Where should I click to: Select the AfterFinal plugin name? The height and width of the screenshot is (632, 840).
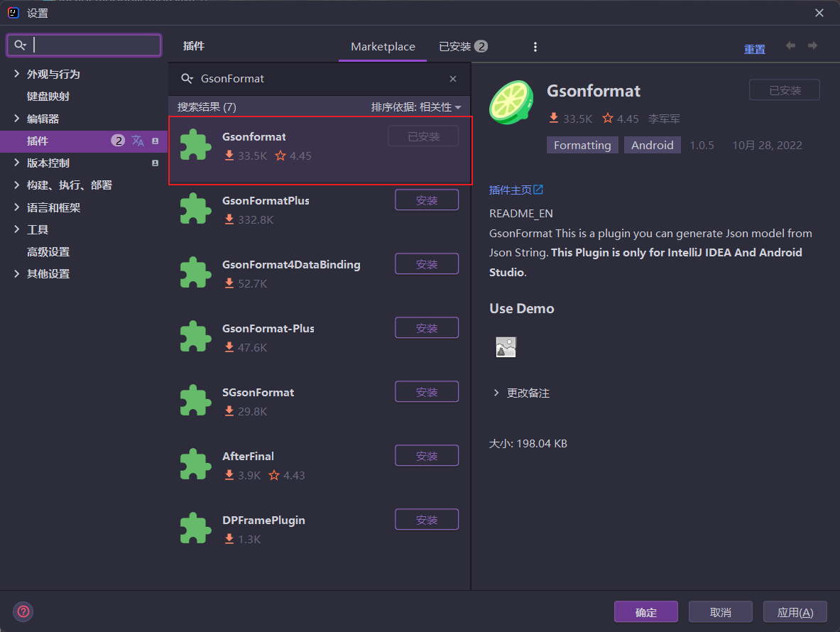248,457
